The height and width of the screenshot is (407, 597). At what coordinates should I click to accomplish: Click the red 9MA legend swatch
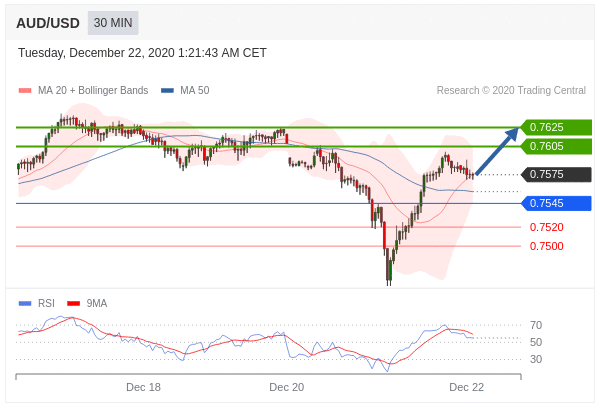click(x=73, y=303)
